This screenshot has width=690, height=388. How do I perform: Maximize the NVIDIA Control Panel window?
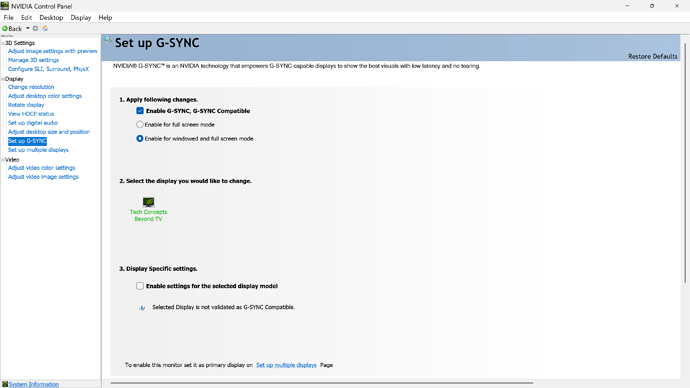(x=652, y=6)
